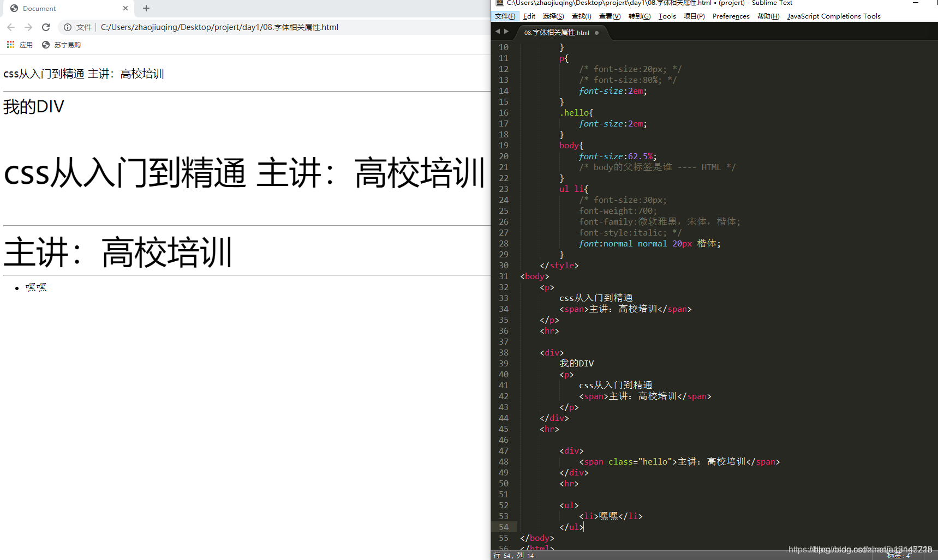Click line number 54 in the gutter
Screen dimensions: 938x560
(504, 527)
